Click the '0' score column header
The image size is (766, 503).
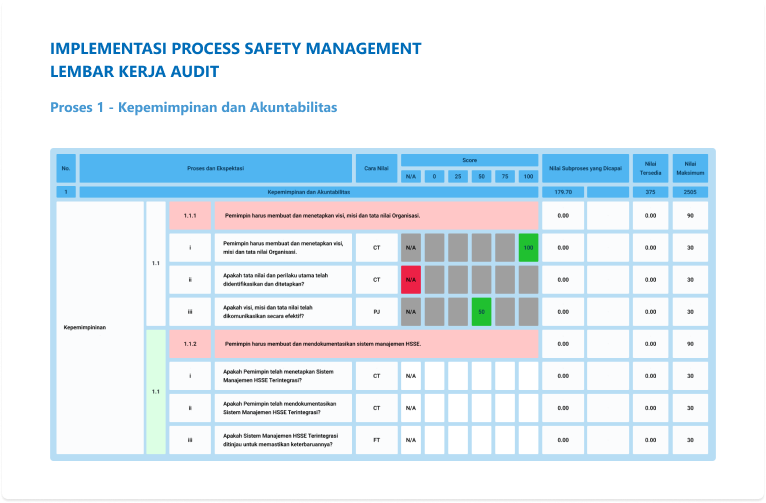tap(434, 176)
